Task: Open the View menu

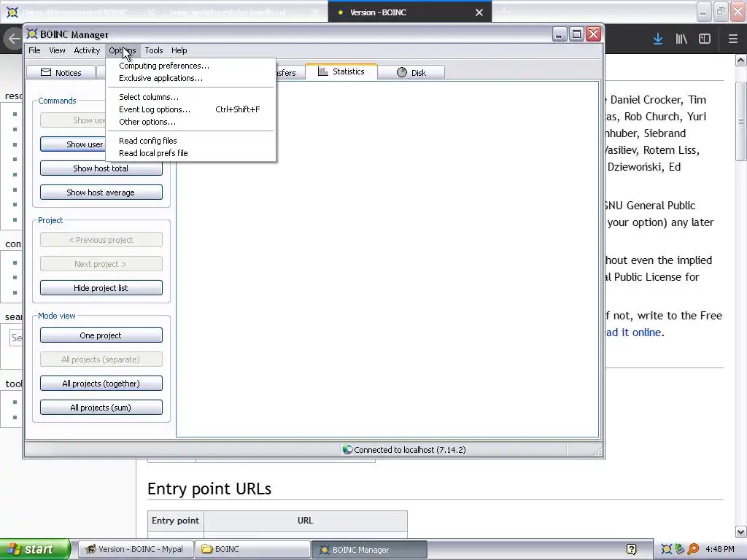Action: 57,50
